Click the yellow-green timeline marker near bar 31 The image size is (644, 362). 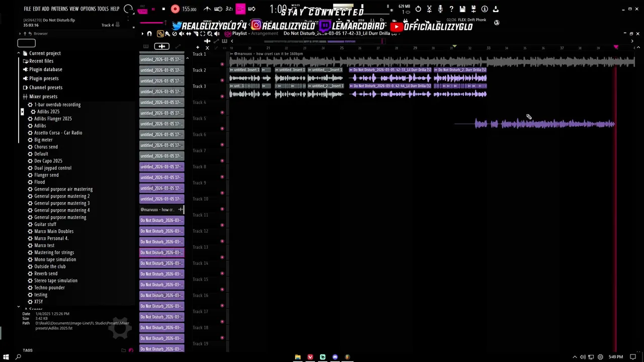point(454,46)
